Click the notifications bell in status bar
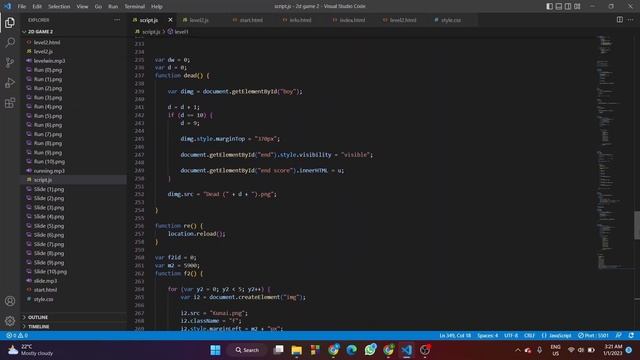The width and height of the screenshot is (640, 360). pyautogui.click(x=631, y=335)
